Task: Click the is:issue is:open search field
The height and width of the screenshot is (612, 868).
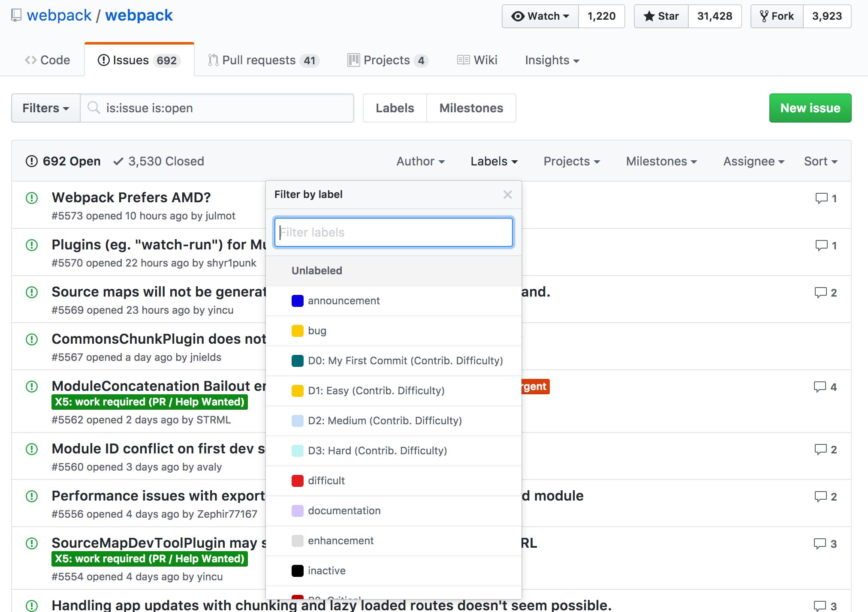Action: pyautogui.click(x=217, y=108)
